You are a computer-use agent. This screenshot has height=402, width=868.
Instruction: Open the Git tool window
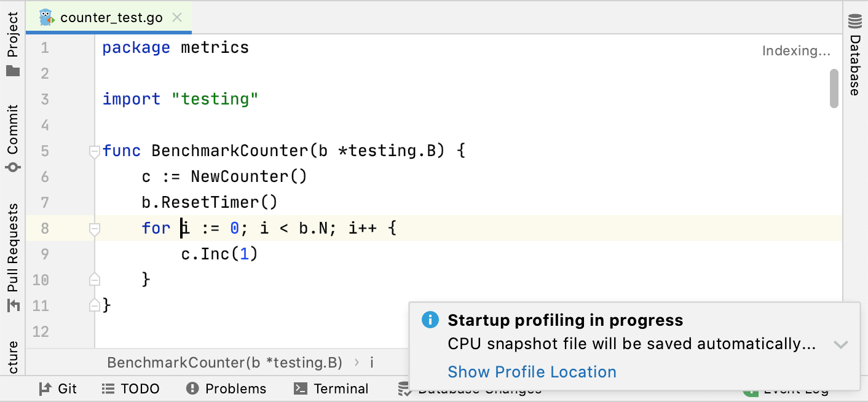pyautogui.click(x=58, y=388)
